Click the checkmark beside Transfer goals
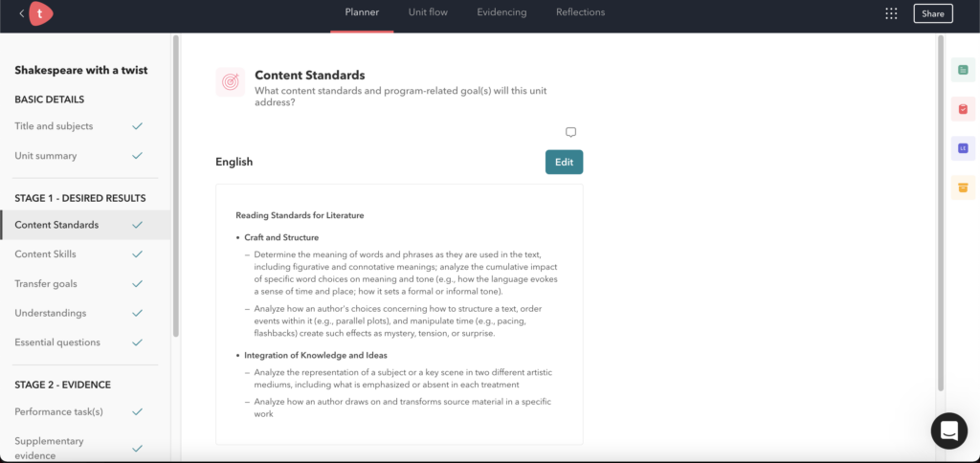Screen dimensions: 980x463 click(138, 284)
